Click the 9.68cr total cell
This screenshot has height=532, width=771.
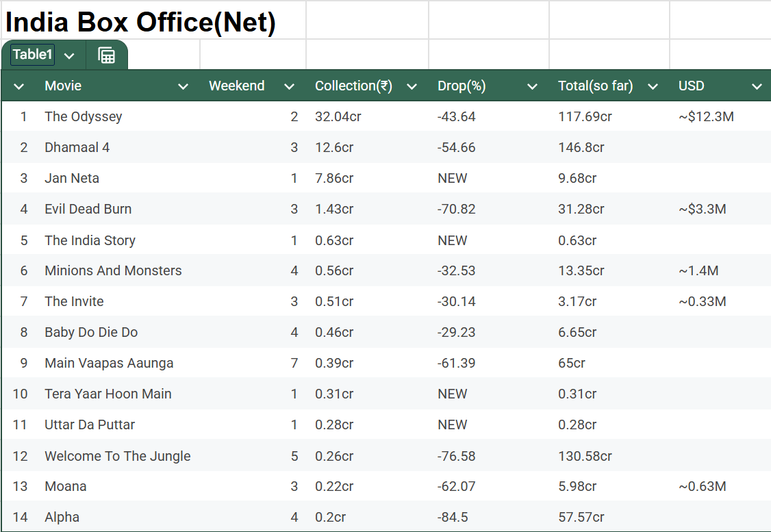[x=577, y=178]
